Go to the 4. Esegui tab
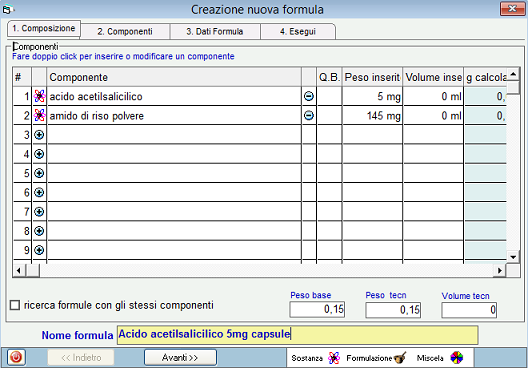 pos(298,32)
